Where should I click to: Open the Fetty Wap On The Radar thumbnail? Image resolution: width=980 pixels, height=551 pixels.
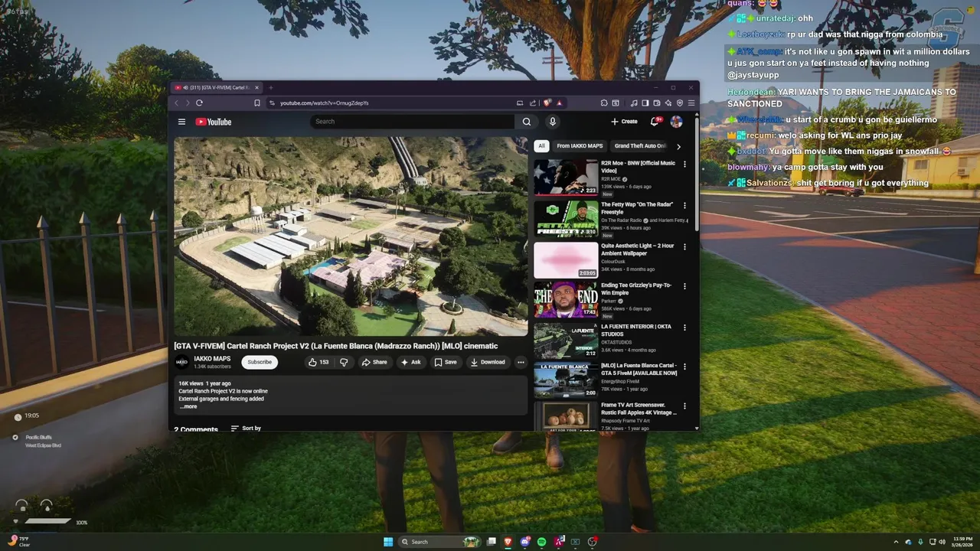click(566, 218)
